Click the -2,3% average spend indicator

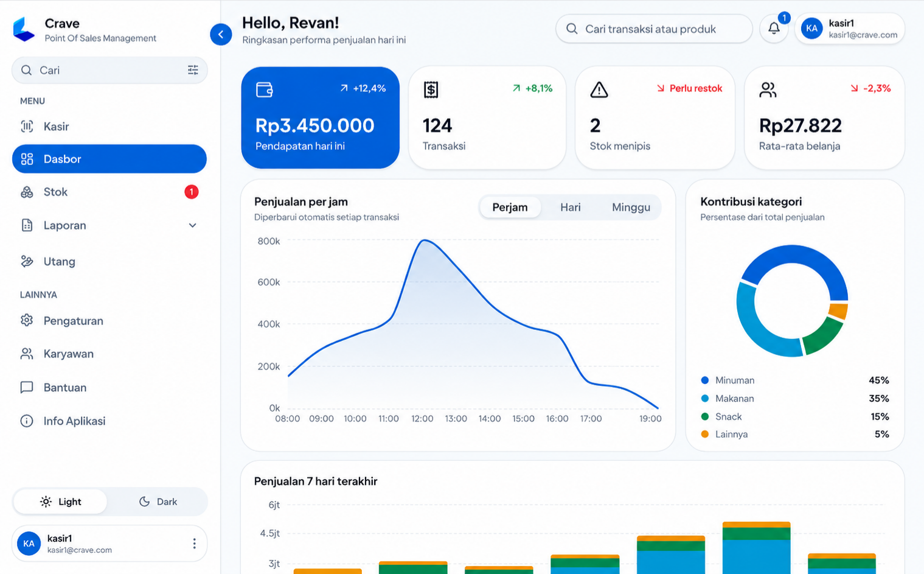coord(870,88)
